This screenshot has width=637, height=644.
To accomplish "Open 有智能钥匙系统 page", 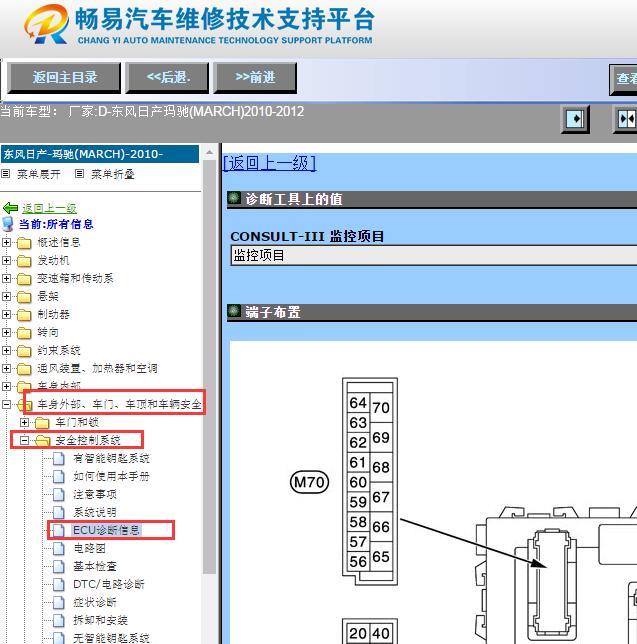I will point(111,458).
